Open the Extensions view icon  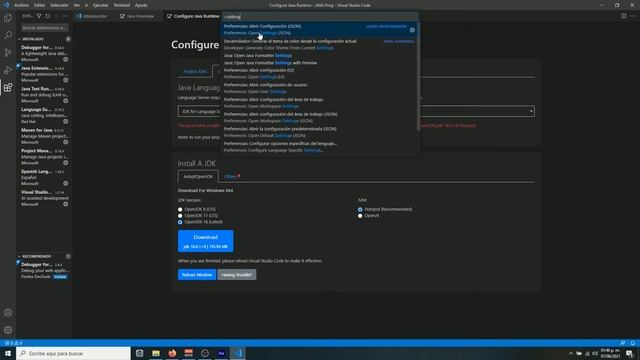8,87
